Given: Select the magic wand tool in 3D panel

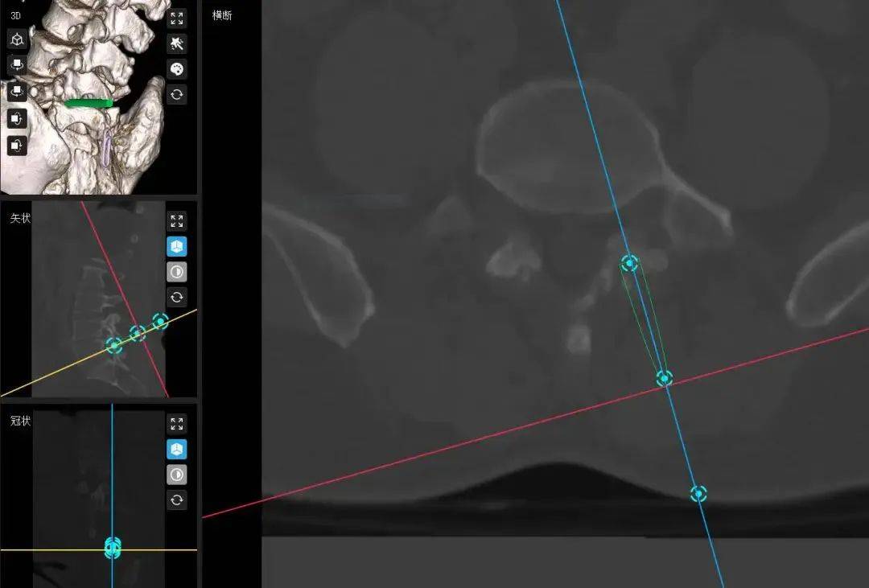Looking at the screenshot, I should [177, 43].
